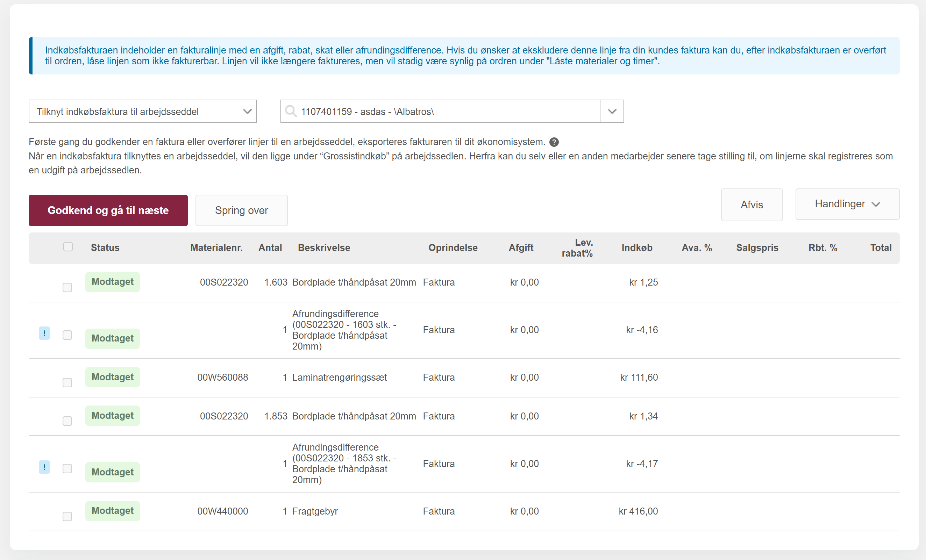This screenshot has width=926, height=560.
Task: Click the Materialenr. column header
Action: click(216, 247)
